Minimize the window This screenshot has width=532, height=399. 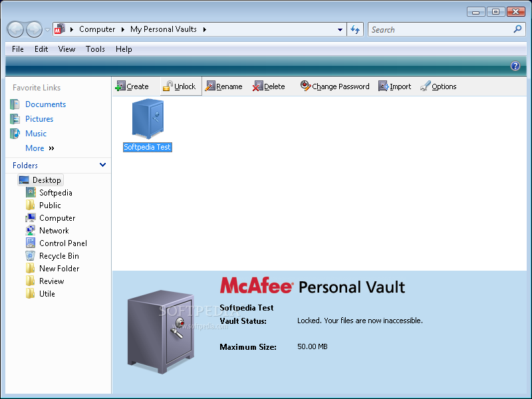475,12
